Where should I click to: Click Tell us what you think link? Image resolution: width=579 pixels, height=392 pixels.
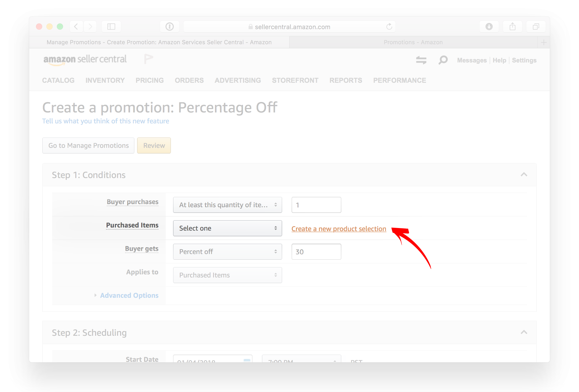(x=106, y=121)
